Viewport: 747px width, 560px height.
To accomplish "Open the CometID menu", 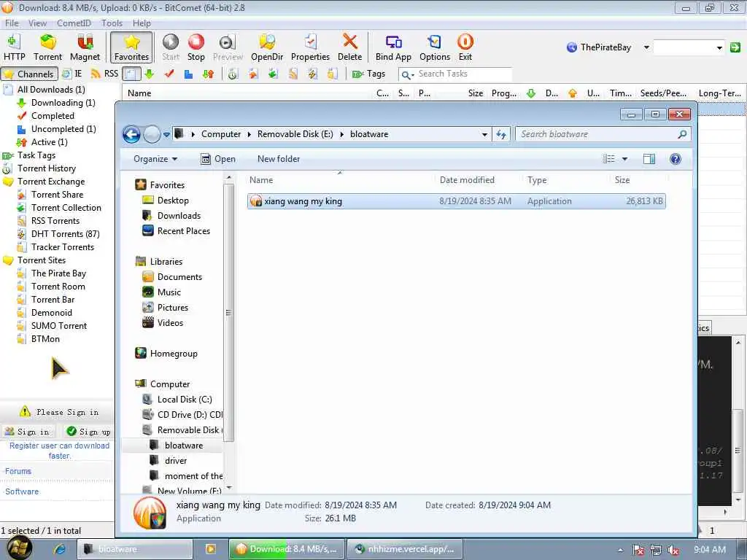I will click(74, 23).
